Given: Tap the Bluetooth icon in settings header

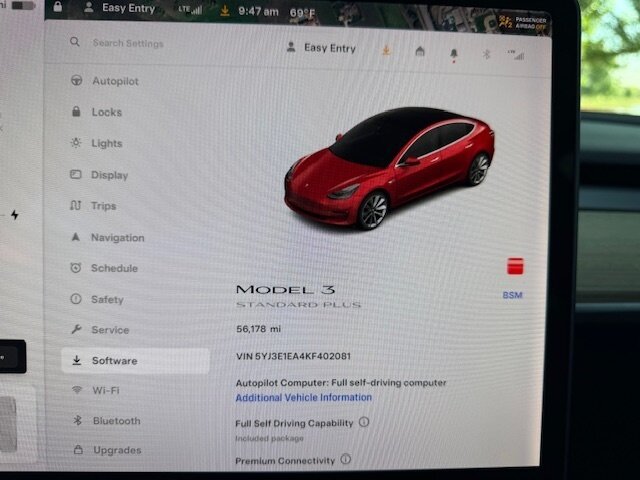Looking at the screenshot, I should (487, 54).
